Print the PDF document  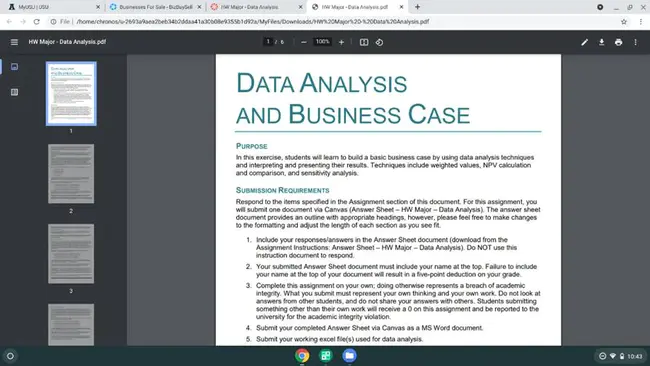618,42
